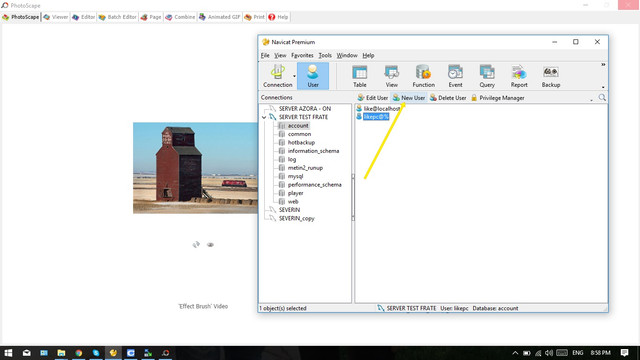Click the search magnifier icon in Navicat
640x360 pixels.
(x=602, y=98)
